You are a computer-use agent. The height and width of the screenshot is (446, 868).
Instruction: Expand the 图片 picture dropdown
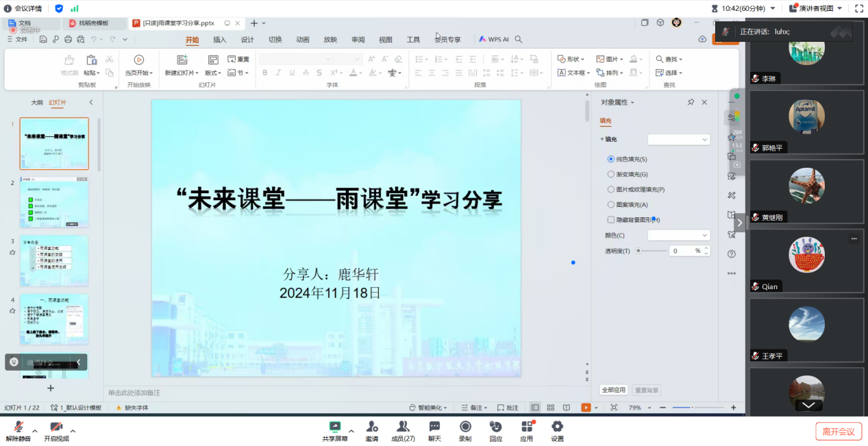(610, 60)
